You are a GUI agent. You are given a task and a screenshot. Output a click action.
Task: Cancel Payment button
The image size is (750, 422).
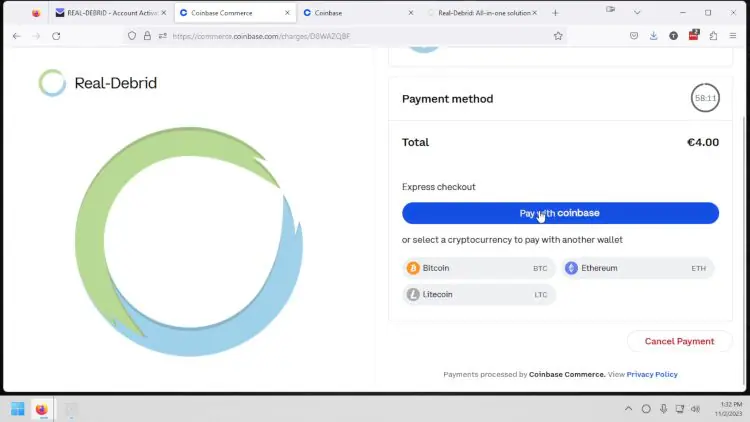point(679,341)
